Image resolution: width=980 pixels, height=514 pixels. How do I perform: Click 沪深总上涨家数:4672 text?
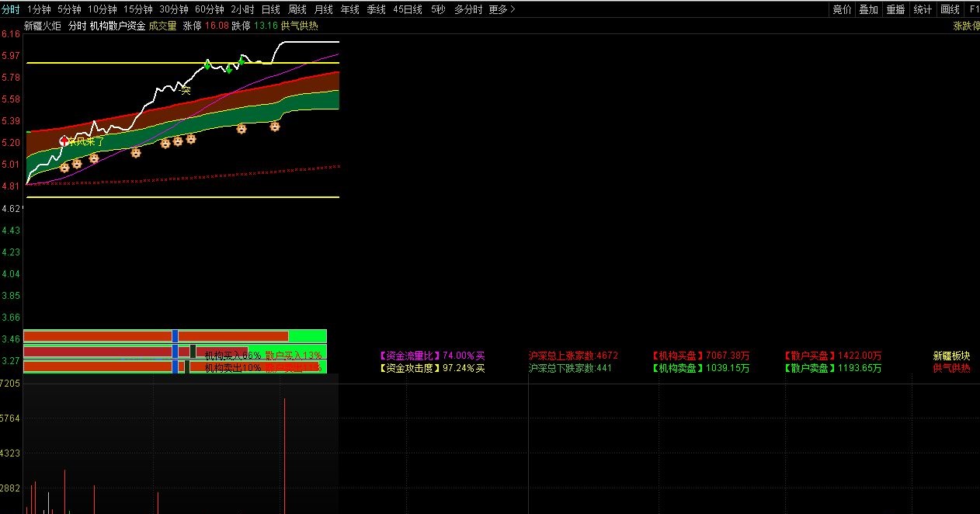point(573,356)
